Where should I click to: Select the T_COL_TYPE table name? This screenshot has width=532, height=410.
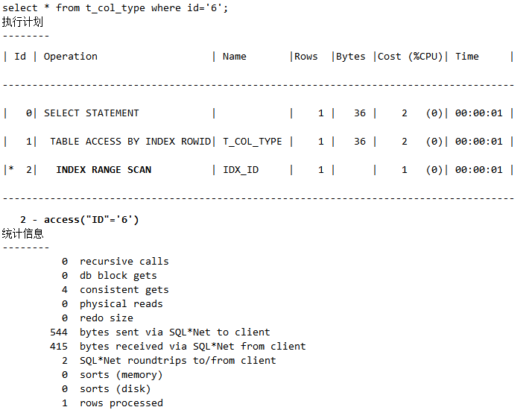click(253, 142)
